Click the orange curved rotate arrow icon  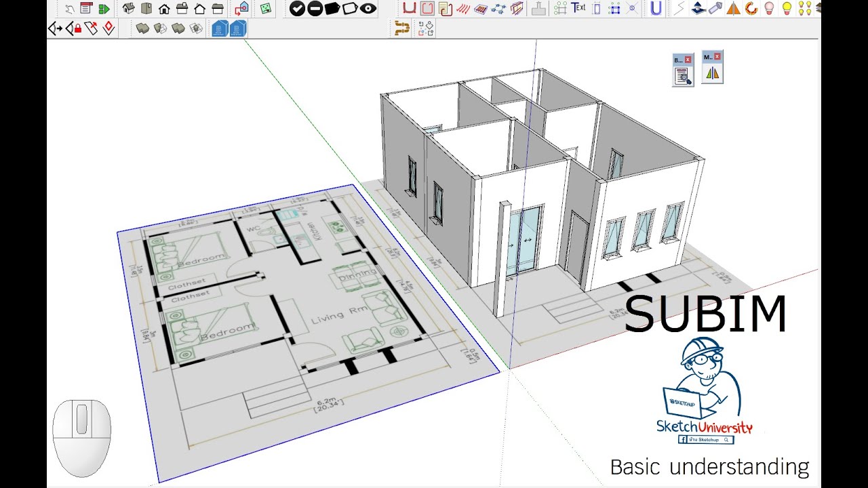(x=751, y=9)
